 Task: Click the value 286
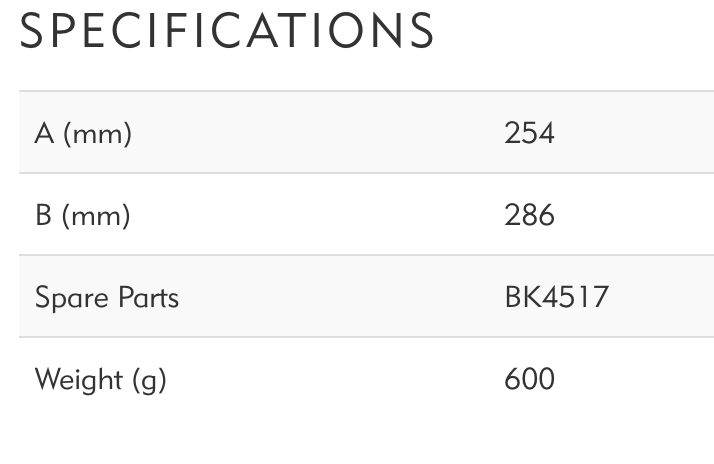pyautogui.click(x=529, y=215)
